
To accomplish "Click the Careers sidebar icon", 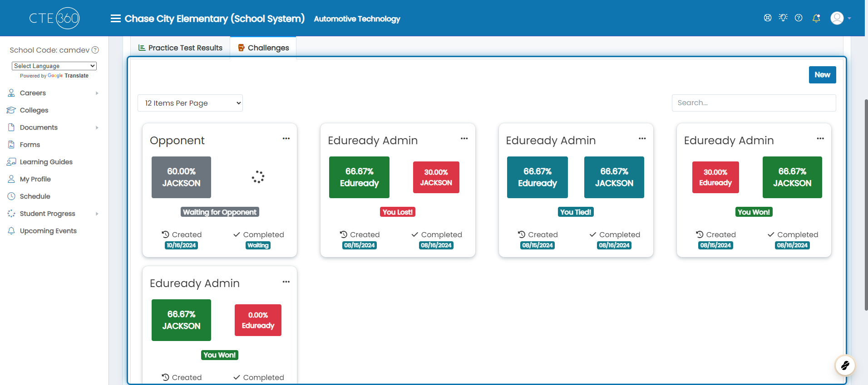I will tap(11, 93).
